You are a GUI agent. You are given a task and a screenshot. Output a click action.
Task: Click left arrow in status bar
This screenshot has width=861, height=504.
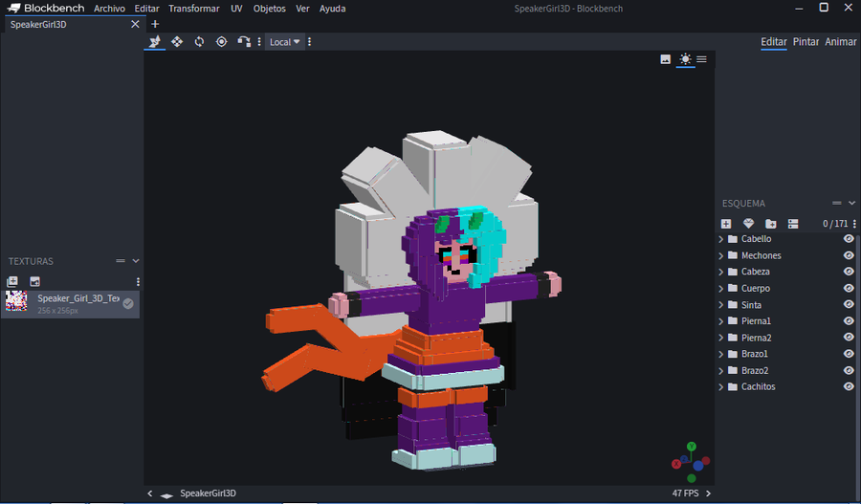[150, 493]
